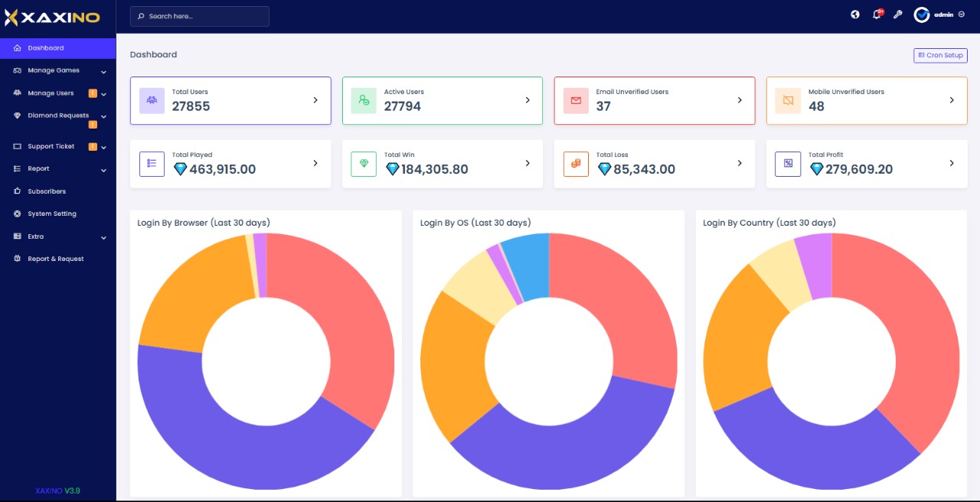Viewport: 980px width, 502px height.
Task: Go to System Setting in sidebar
Action: 52,214
